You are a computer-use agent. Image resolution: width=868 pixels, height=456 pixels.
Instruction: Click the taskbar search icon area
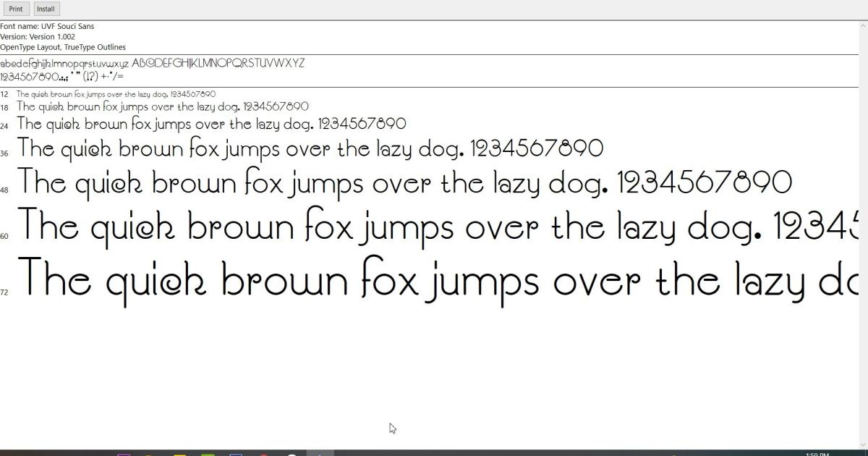[x=318, y=452]
